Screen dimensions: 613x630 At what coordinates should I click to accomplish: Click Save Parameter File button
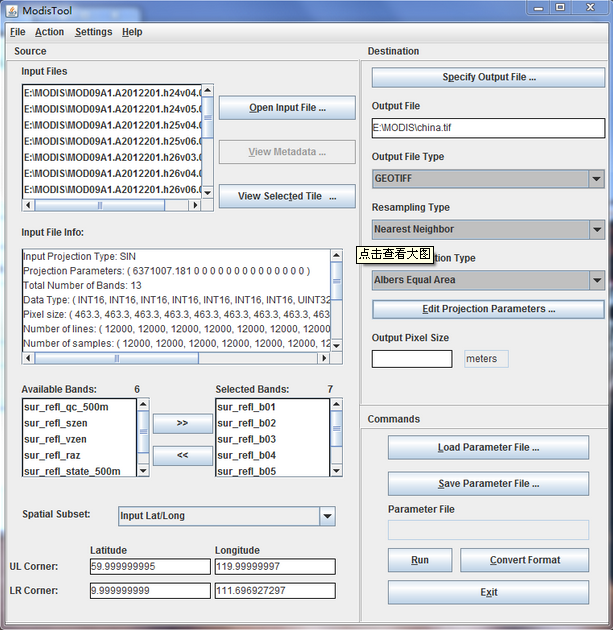pos(488,483)
